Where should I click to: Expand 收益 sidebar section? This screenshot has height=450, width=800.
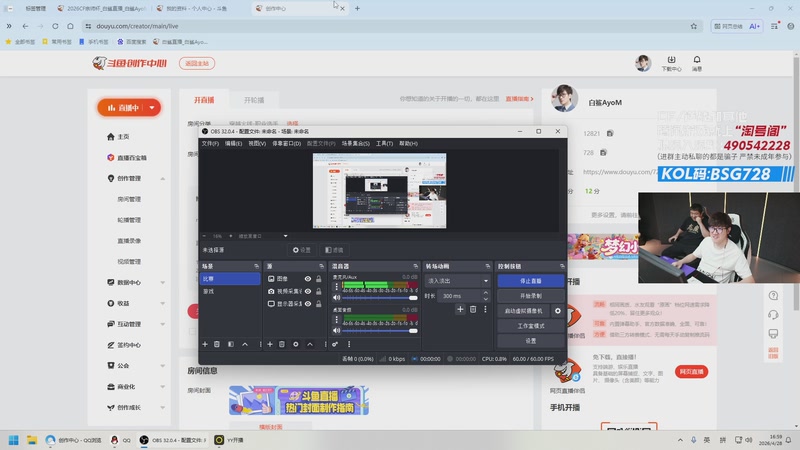click(163, 303)
